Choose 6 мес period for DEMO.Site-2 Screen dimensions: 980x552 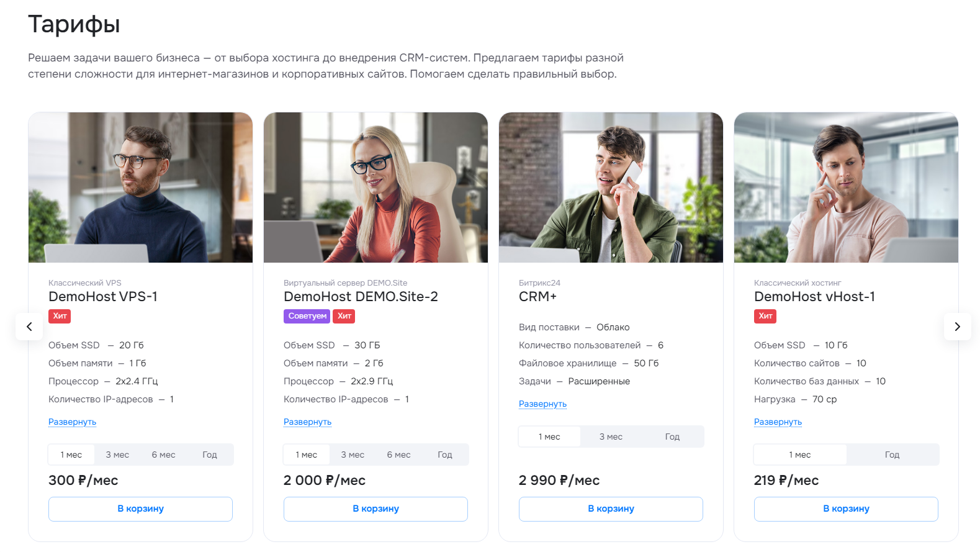[x=398, y=455]
